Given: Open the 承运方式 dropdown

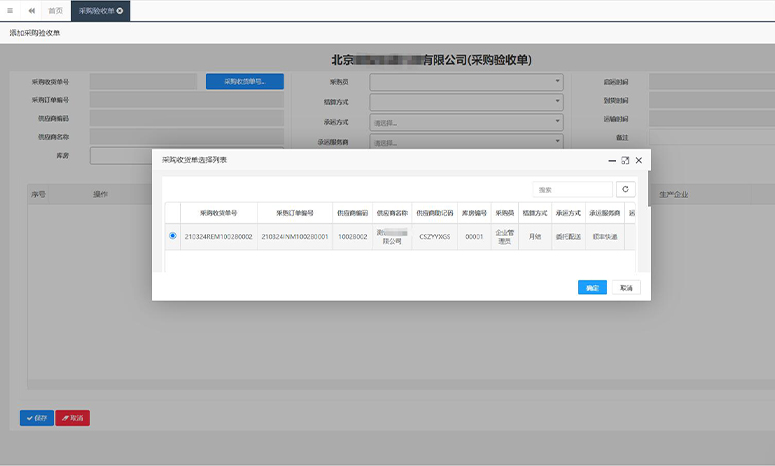Looking at the screenshot, I should (466, 122).
